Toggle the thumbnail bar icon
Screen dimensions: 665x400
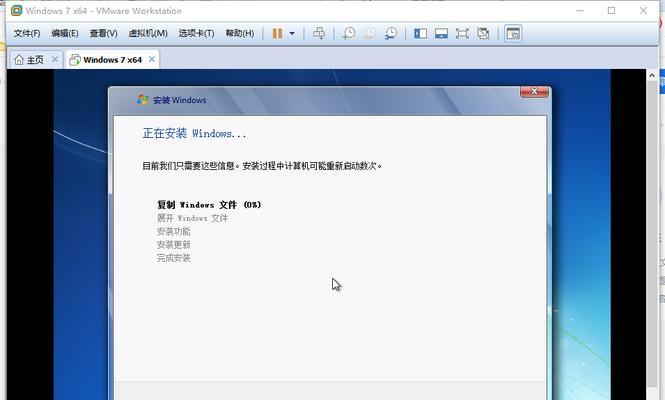pyautogui.click(x=441, y=33)
